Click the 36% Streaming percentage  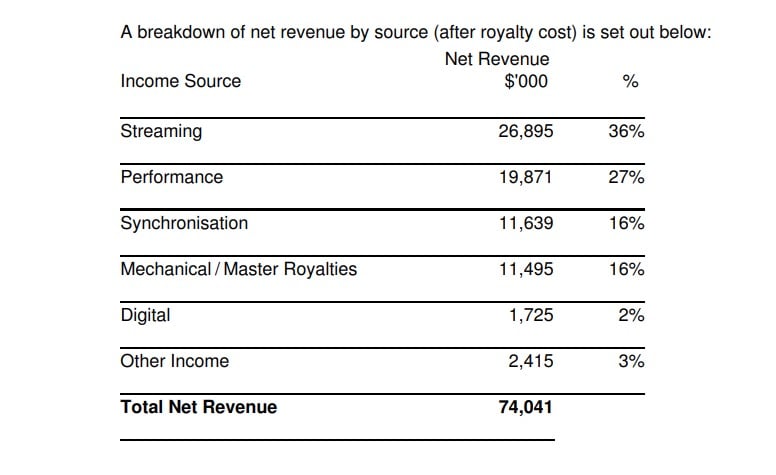point(626,131)
